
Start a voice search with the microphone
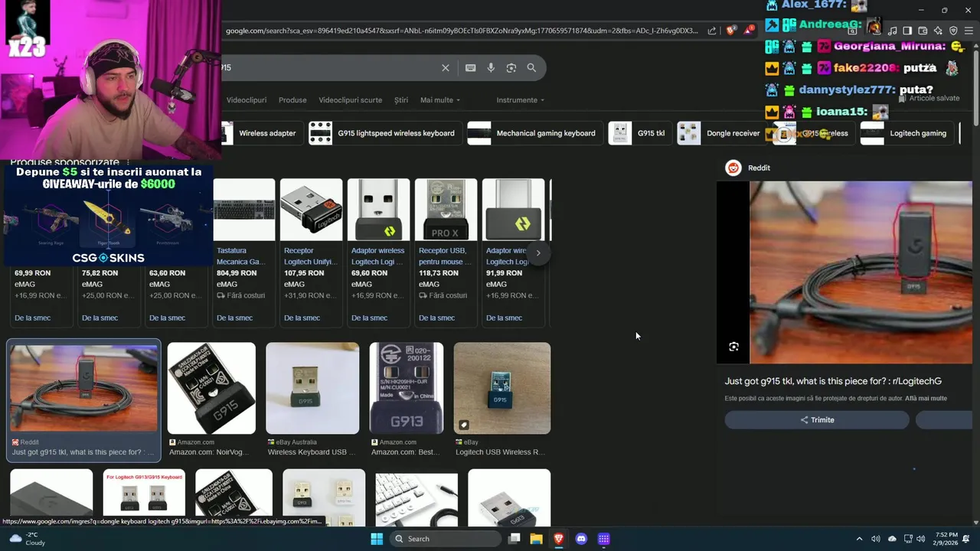[x=491, y=67]
